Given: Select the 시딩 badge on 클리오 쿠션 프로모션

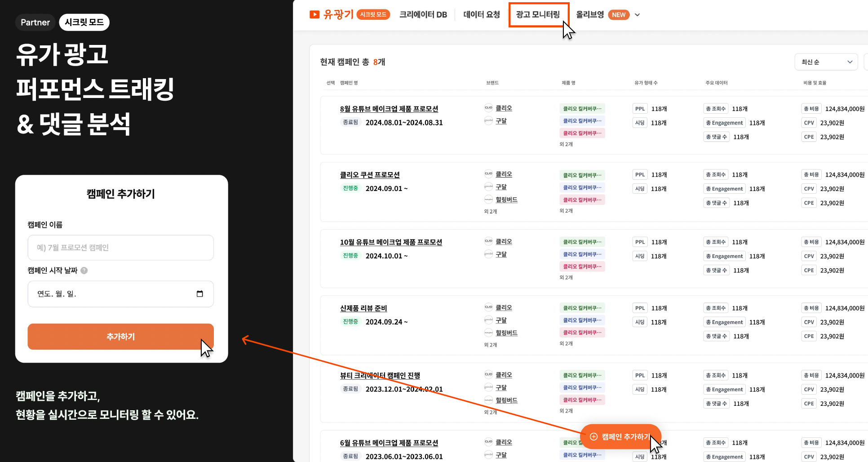Looking at the screenshot, I should point(639,188).
